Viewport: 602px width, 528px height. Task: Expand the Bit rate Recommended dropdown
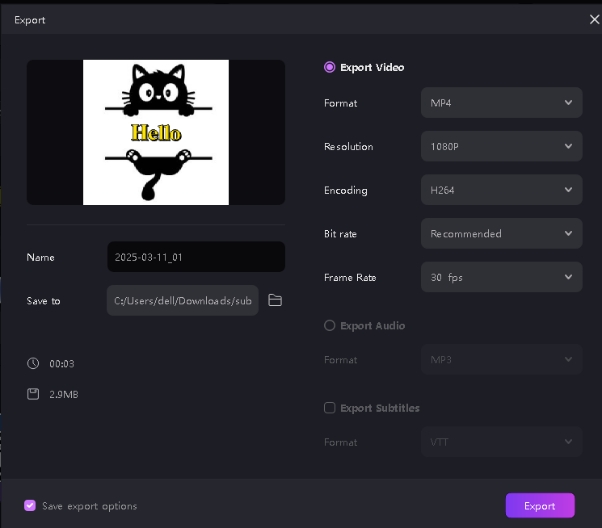(501, 234)
